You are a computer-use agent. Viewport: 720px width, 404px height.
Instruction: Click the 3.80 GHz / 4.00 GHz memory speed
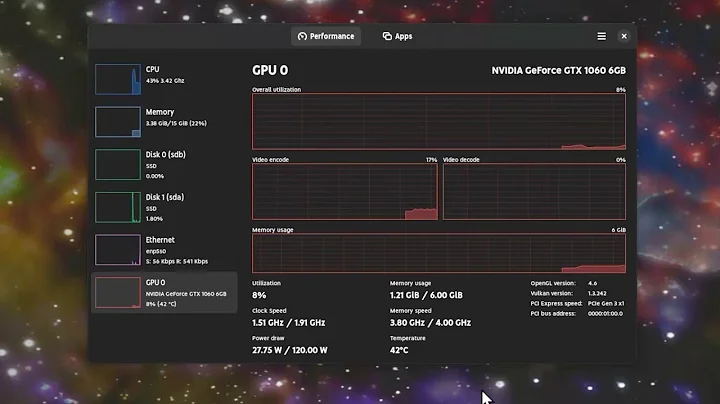430,323
